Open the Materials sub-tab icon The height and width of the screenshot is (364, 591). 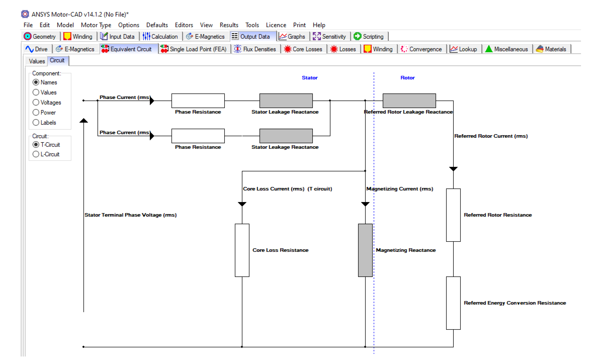(539, 49)
